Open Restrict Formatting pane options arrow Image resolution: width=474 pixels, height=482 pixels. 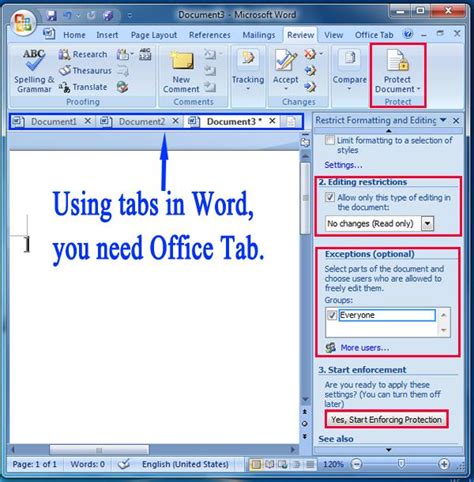pyautogui.click(x=443, y=120)
